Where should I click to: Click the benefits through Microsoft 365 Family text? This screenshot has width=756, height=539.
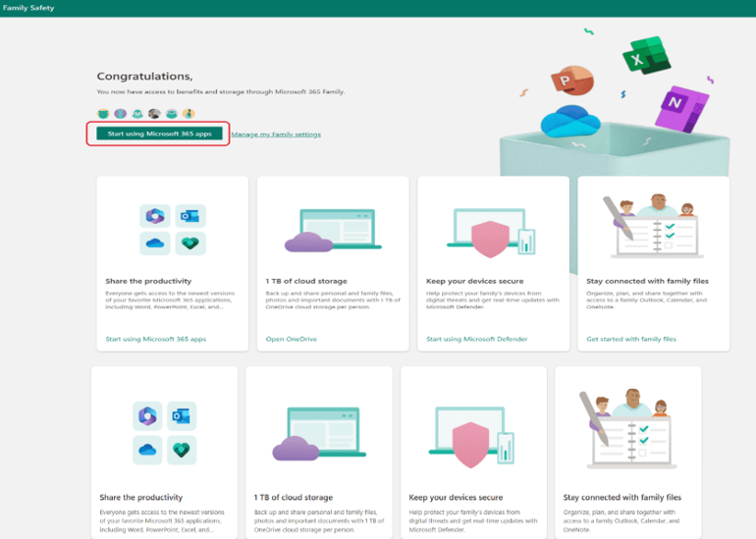(x=221, y=91)
